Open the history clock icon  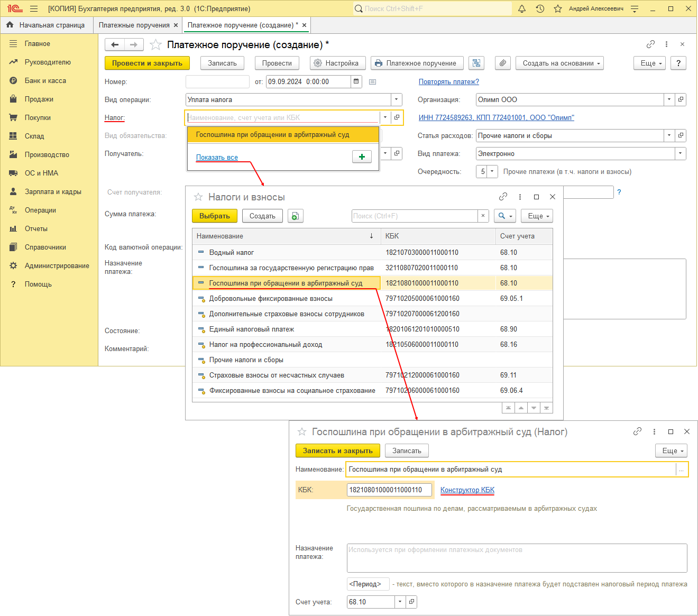point(540,8)
